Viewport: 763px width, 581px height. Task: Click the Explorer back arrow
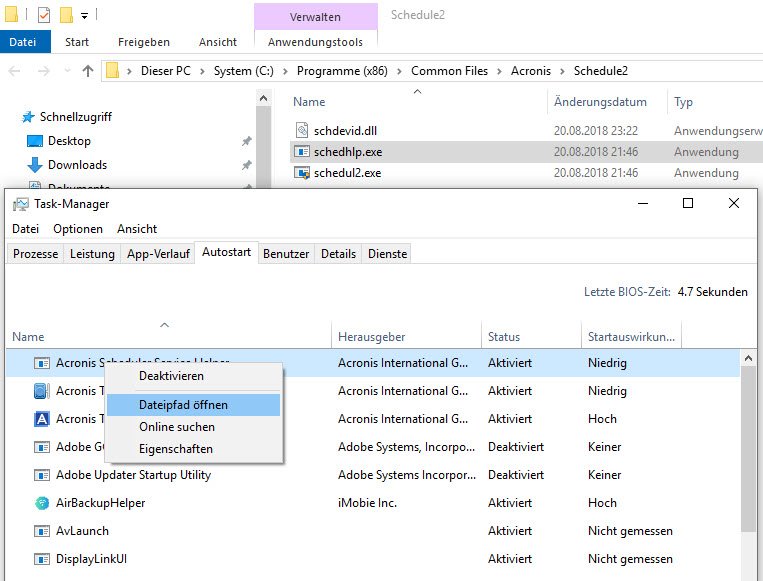coord(15,71)
